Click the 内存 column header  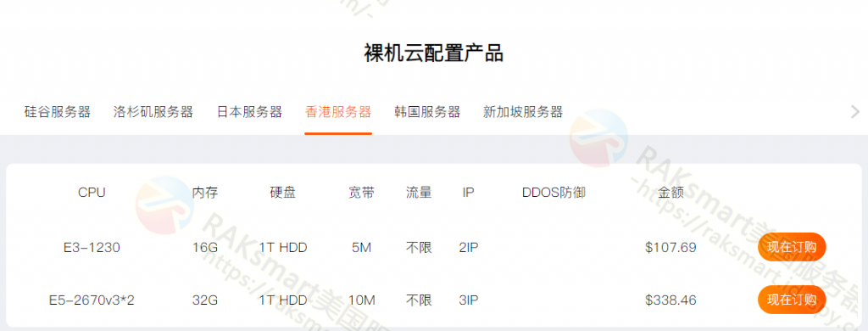[x=205, y=193]
